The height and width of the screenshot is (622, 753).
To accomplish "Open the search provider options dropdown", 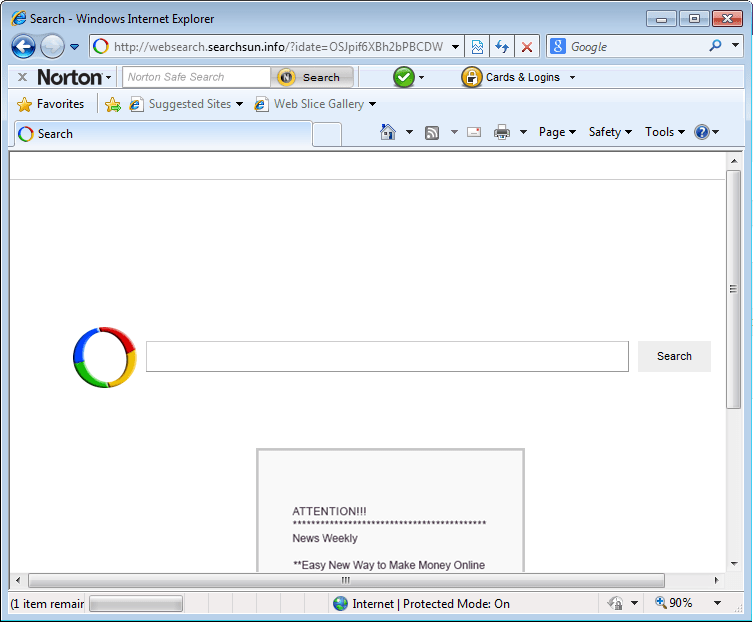I will tap(735, 46).
